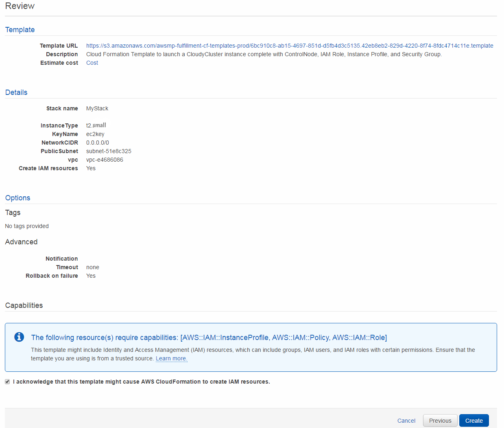Click the 'Create IAM resources' Yes value
Image resolution: width=504 pixels, height=428 pixels.
click(x=91, y=168)
